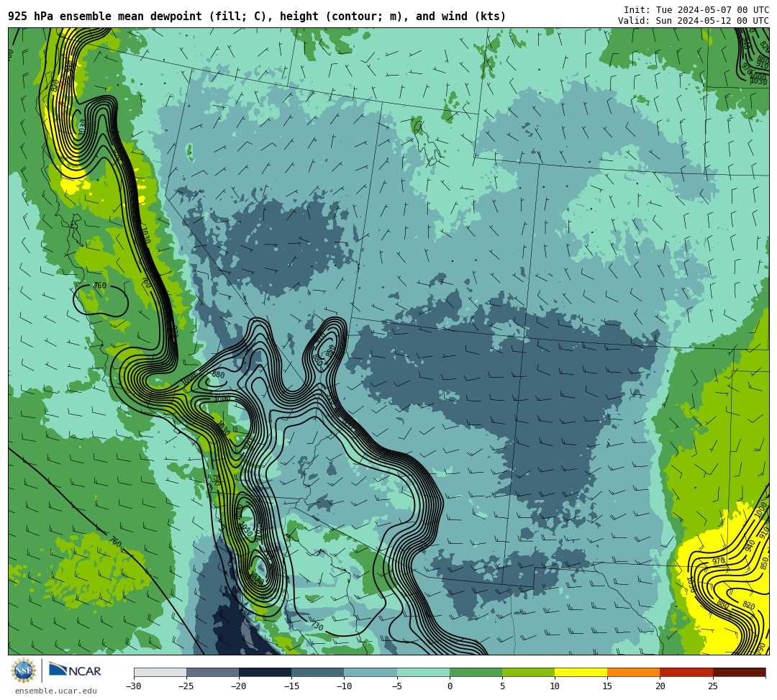Viewport: 777px width, 700px height.
Task: Pick the yellow 10 to 15 colorbar segment
Action: pos(581,672)
